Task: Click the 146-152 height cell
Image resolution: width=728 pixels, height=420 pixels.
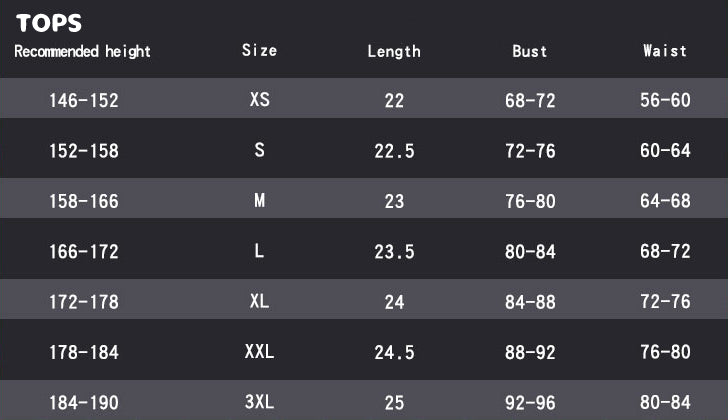Action: pyautogui.click(x=84, y=100)
